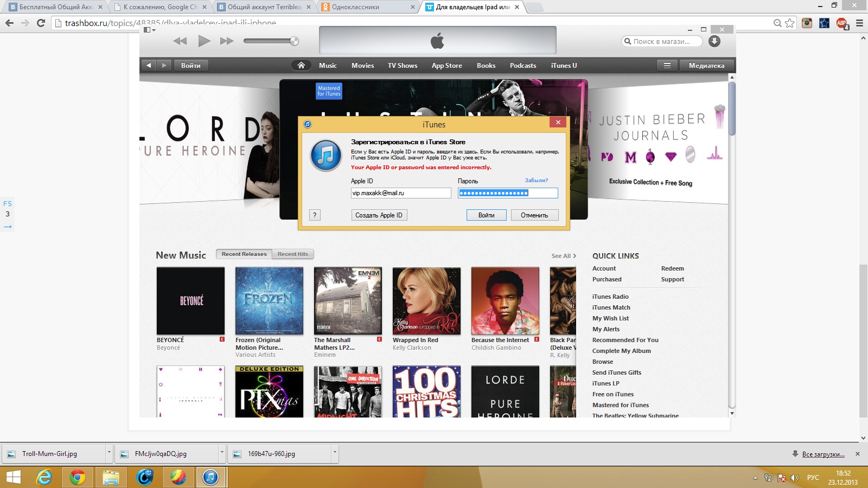Click the iTunes Store home icon
Viewport: 868px width, 488px height.
tap(301, 65)
